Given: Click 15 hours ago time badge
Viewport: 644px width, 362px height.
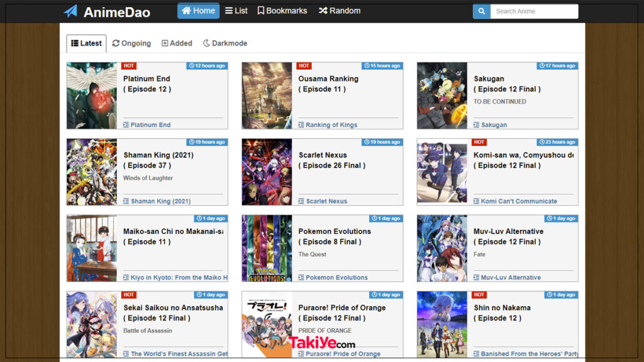Looking at the screenshot, I should [x=382, y=65].
